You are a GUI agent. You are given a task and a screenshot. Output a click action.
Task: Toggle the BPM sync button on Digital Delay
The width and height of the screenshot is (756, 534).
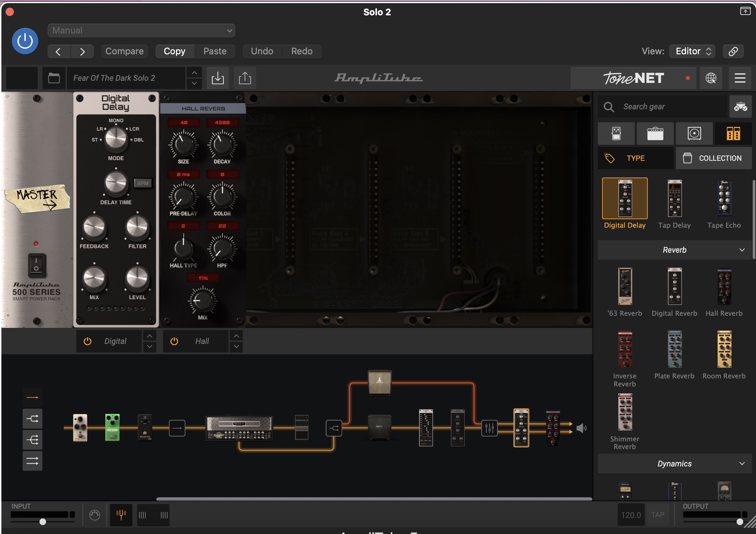coord(143,183)
